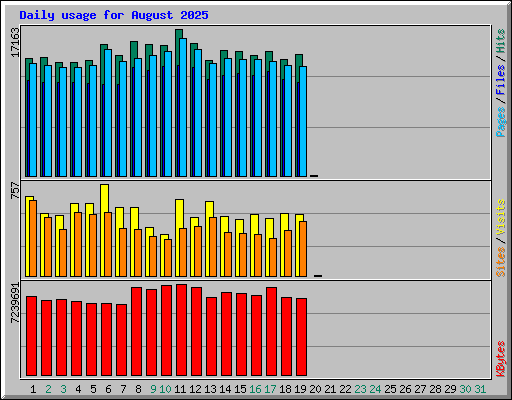The height and width of the screenshot is (400, 512).
Task: Click day label 27 on the x-axis
Action: (420, 389)
